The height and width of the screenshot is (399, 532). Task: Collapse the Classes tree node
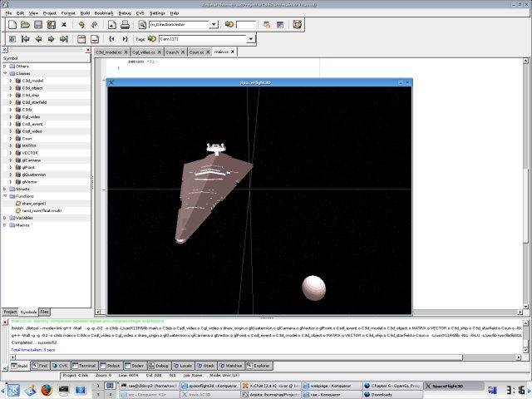point(5,73)
